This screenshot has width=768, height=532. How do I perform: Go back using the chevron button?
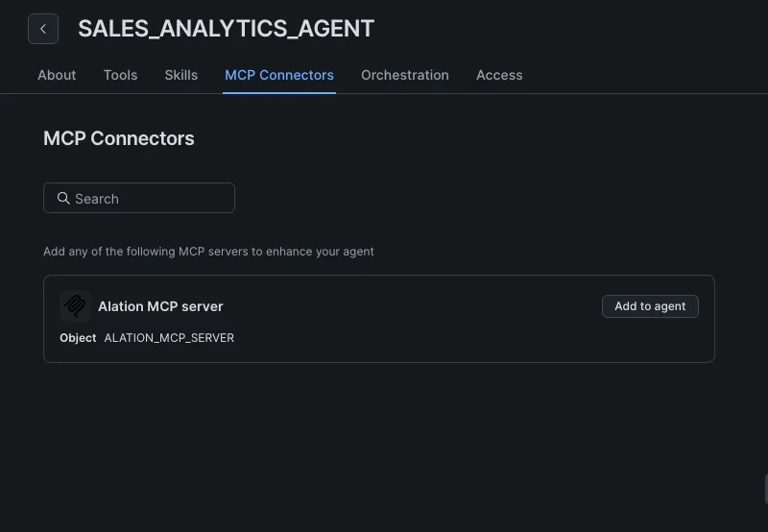pos(43,29)
